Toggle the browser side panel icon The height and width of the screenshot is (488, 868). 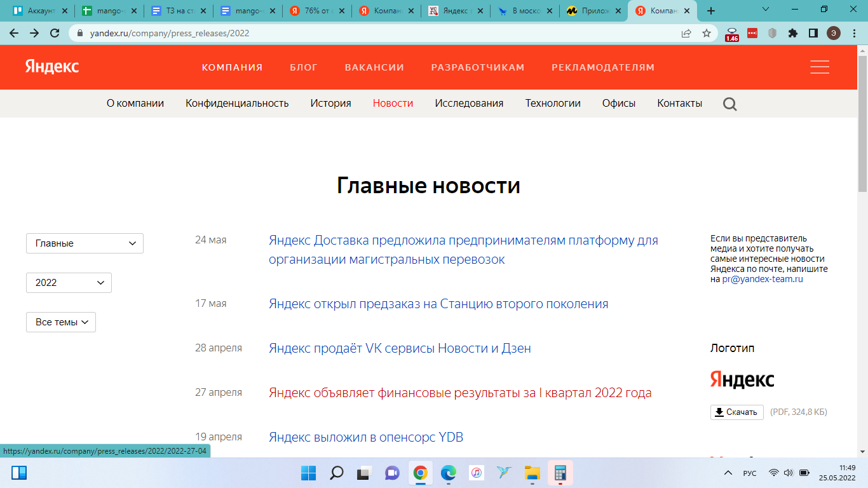pyautogui.click(x=813, y=33)
